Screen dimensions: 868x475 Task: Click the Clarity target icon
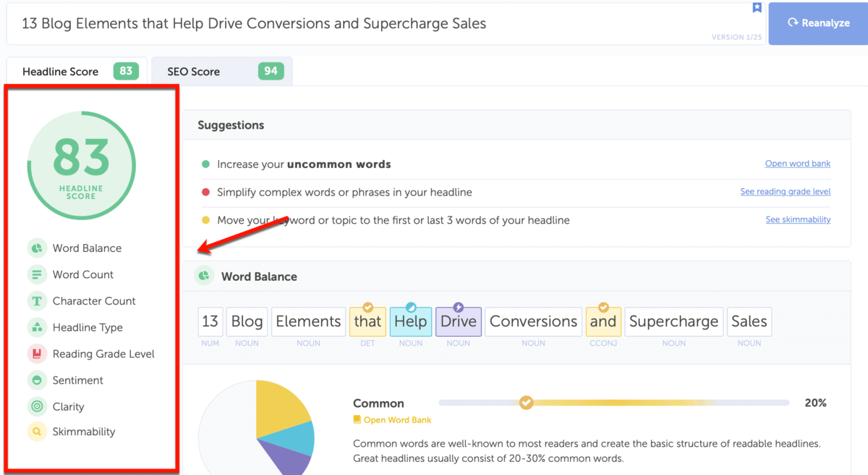pos(37,406)
